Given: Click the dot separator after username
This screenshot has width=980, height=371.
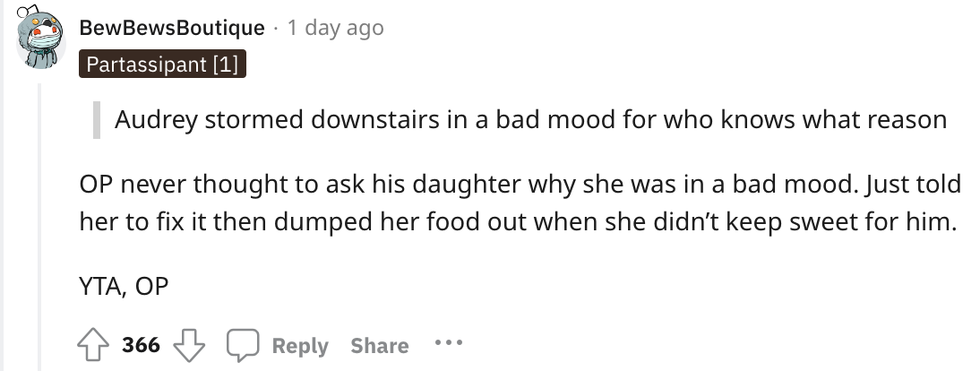Looking at the screenshot, I should click(276, 29).
